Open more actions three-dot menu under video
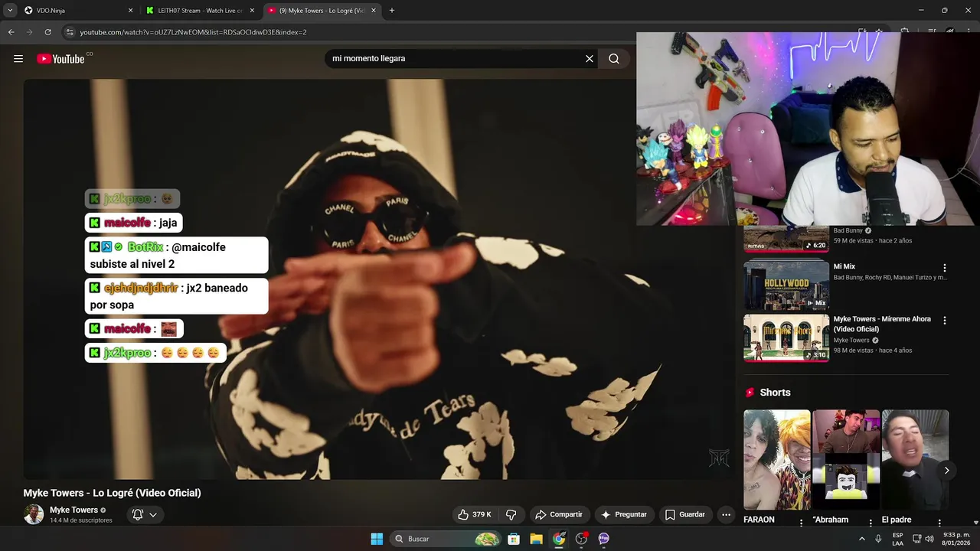 [x=727, y=514]
